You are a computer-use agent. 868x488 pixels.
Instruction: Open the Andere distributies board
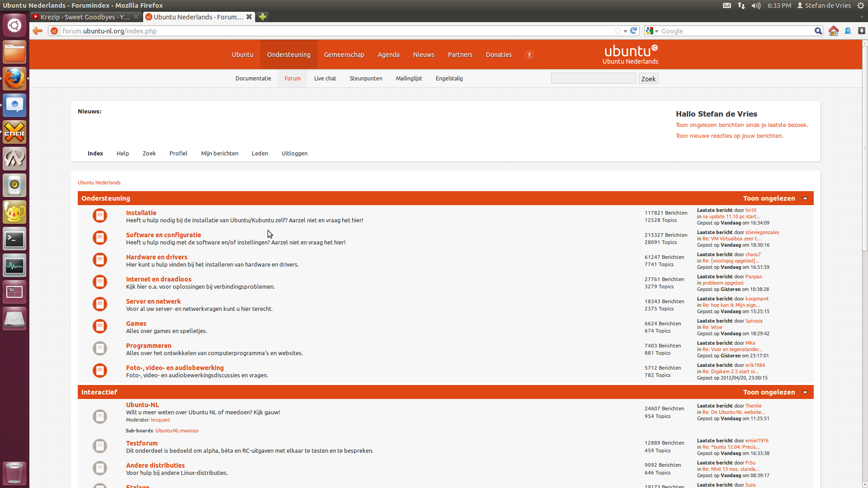pos(155,465)
